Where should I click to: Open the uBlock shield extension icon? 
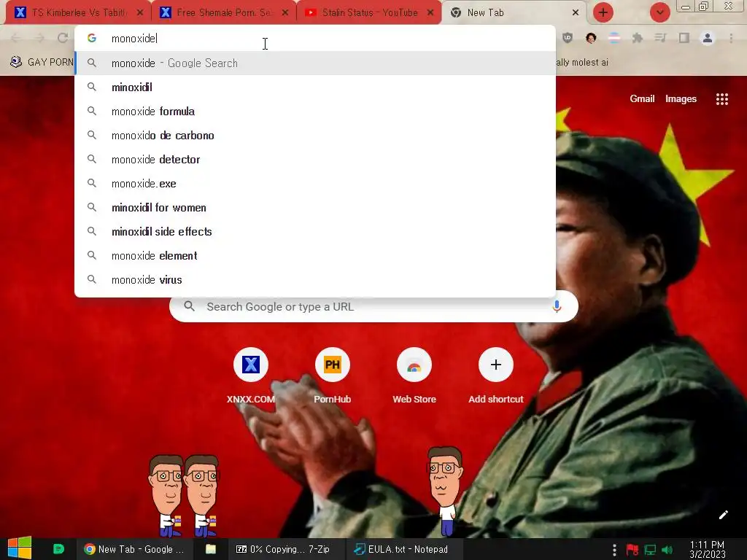pyautogui.click(x=568, y=38)
